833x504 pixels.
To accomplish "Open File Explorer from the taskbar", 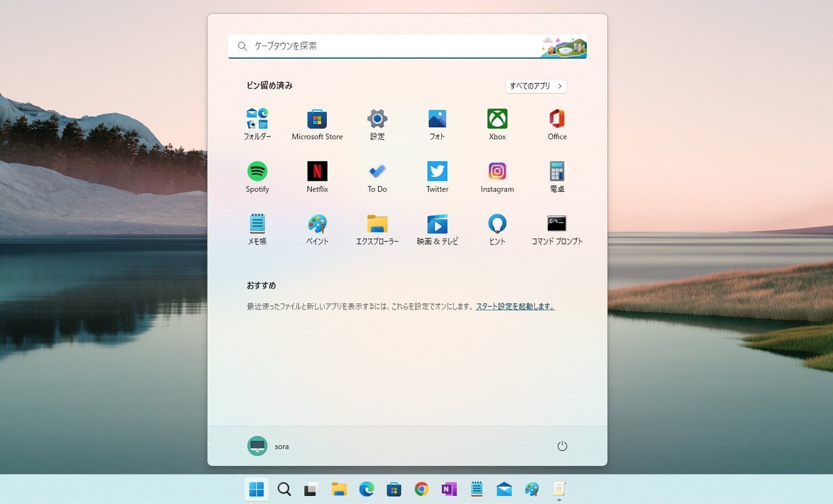I will [339, 489].
